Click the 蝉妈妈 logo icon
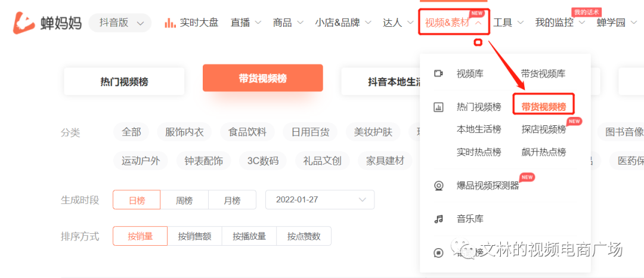 click(x=24, y=23)
